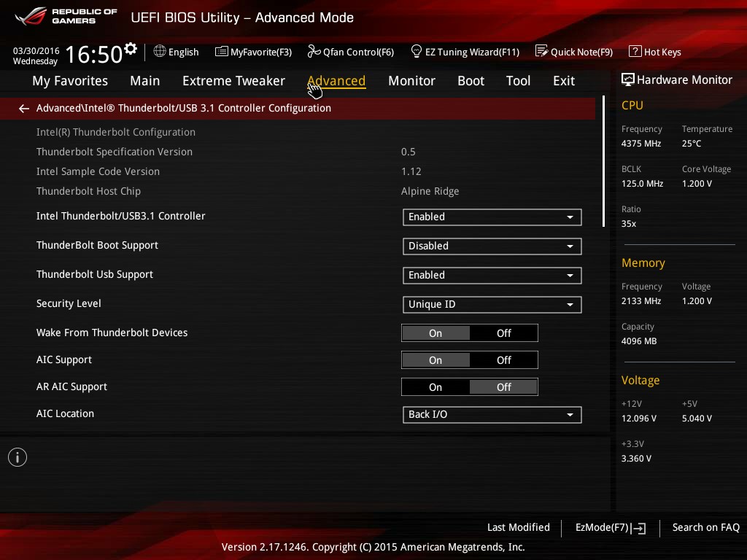Turn AR AIC Support Off
This screenshot has height=560, width=747.
503,388
